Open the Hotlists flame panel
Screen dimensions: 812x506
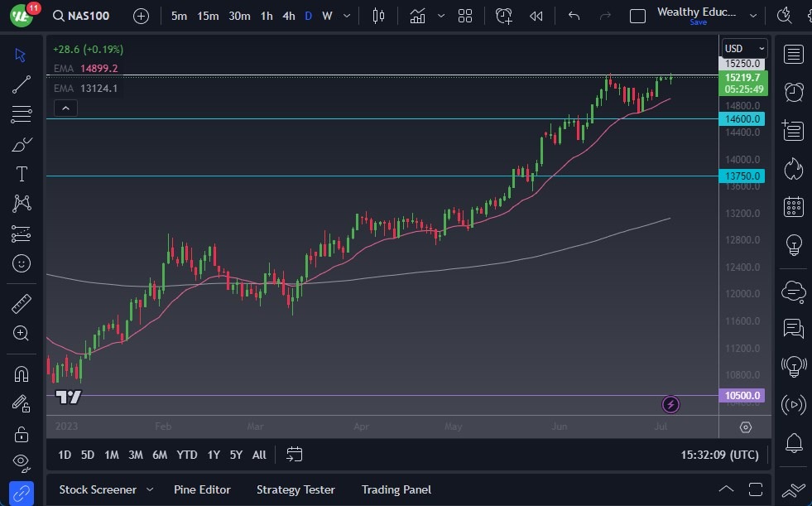pos(792,168)
